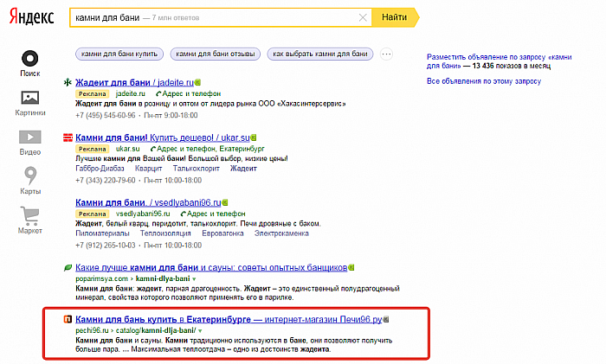Open Талькохлорит sitelink

coord(196,169)
